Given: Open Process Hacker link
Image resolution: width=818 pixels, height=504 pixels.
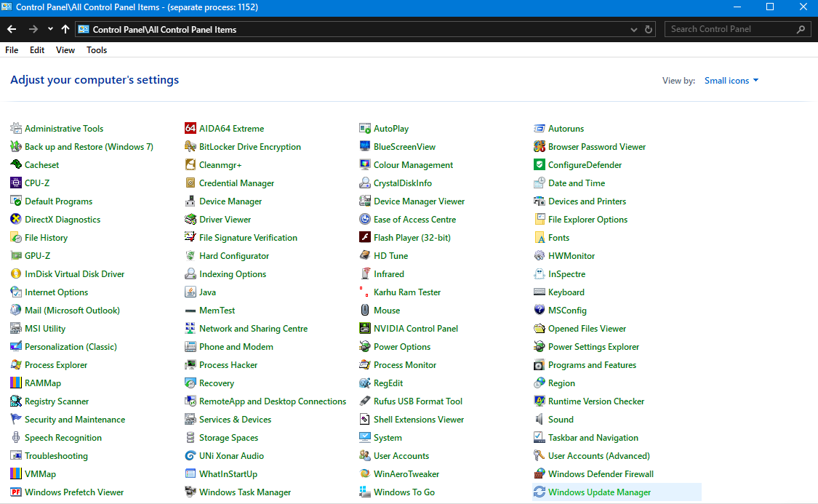Looking at the screenshot, I should 228,365.
